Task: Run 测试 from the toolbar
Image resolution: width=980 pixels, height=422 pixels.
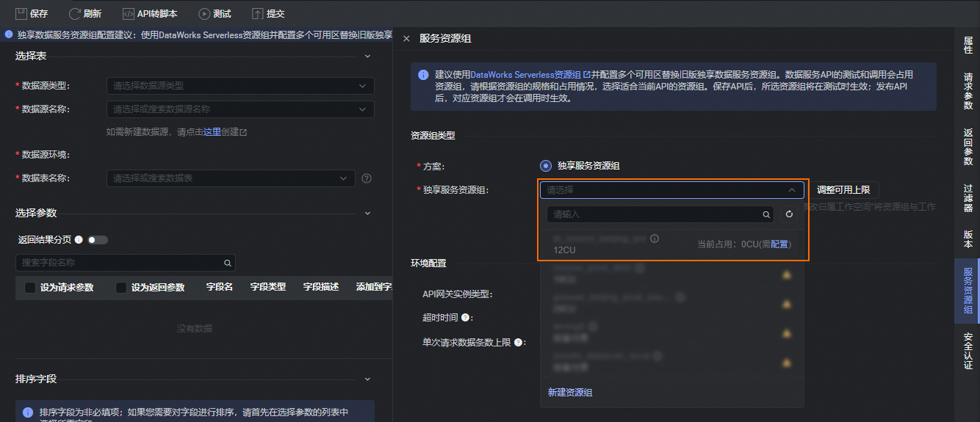Action: tap(215, 13)
